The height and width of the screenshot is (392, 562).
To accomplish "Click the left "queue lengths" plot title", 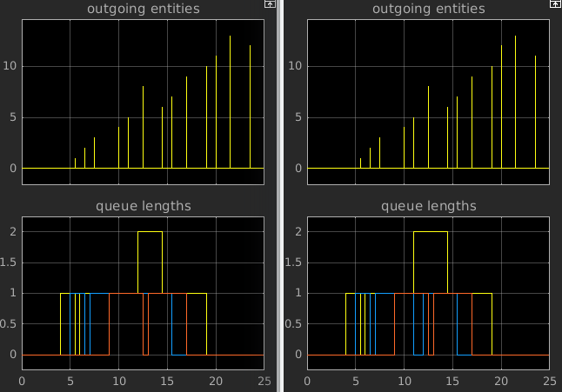I will tap(143, 206).
